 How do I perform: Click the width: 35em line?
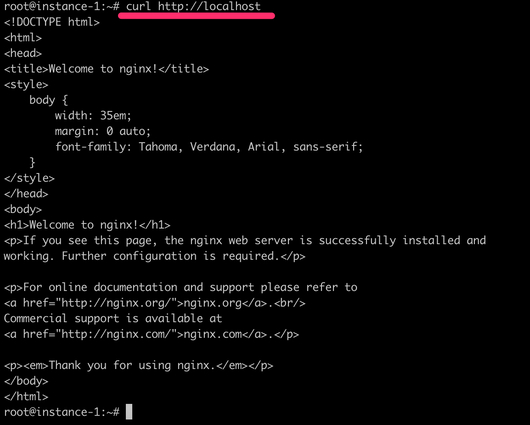tap(93, 116)
